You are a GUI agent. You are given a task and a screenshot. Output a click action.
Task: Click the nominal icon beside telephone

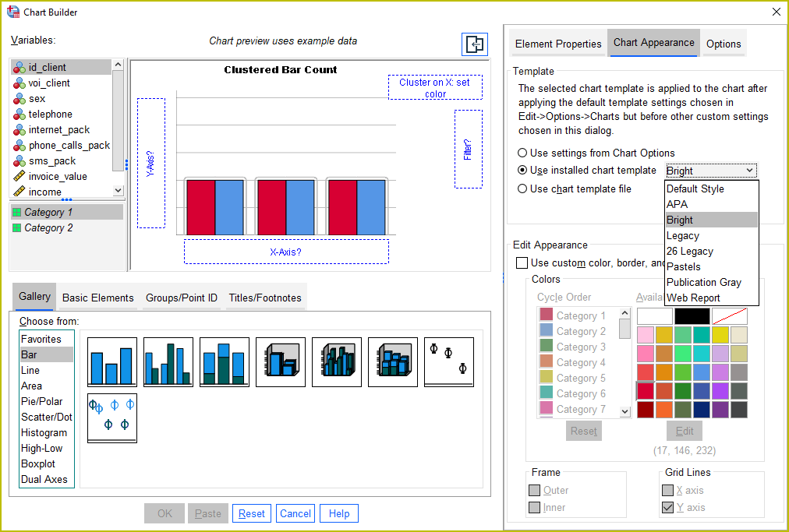pos(19,115)
